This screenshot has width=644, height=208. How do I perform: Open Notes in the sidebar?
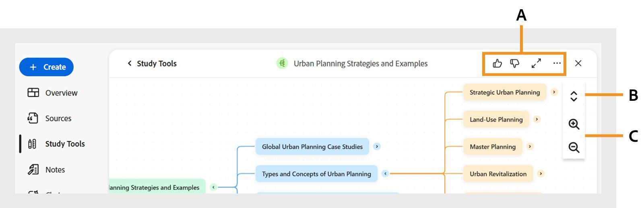pyautogui.click(x=46, y=169)
